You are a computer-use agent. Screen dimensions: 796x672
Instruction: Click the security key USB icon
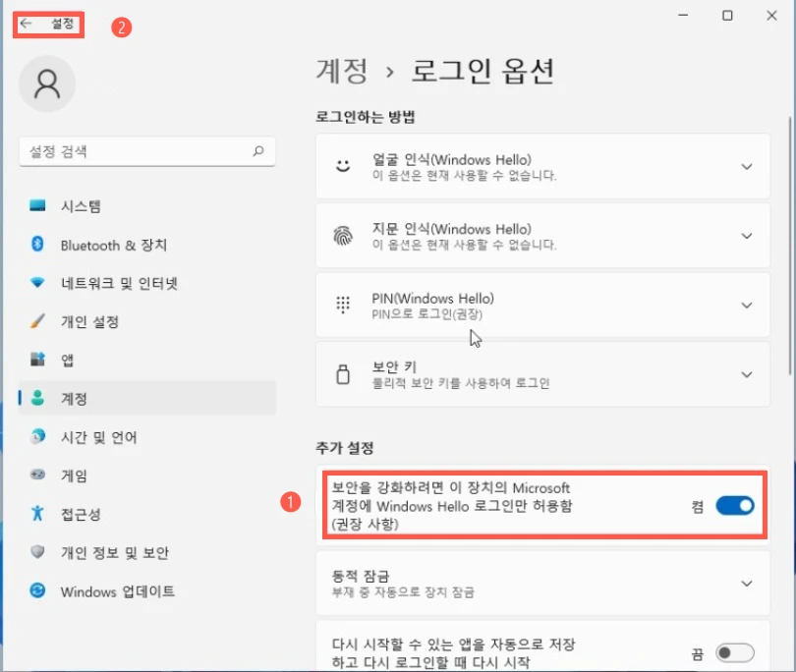[x=343, y=374]
